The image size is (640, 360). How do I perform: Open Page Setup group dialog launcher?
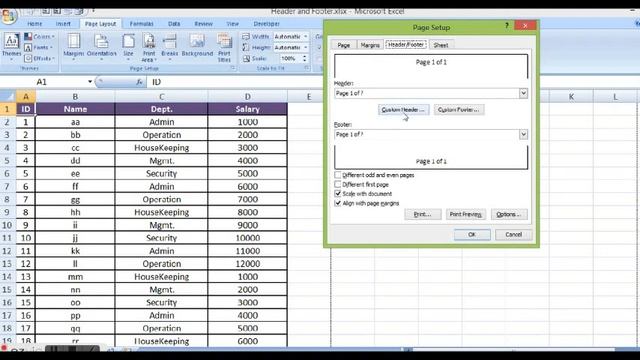[233, 68]
